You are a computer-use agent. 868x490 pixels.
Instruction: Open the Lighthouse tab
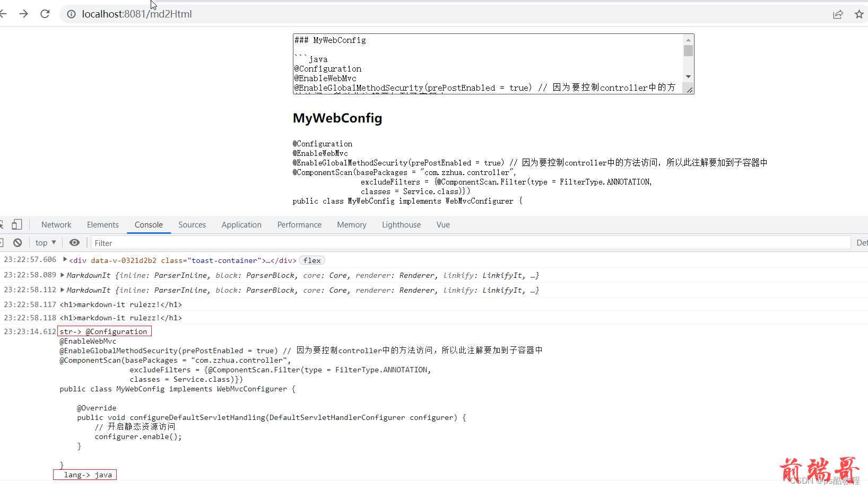coord(401,225)
